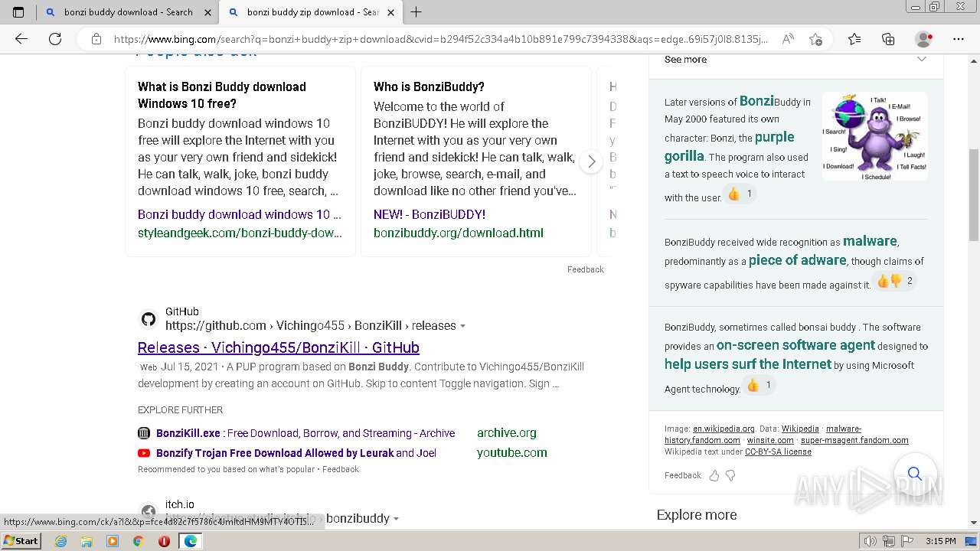Screen dimensions: 980x551
Task: Open the Collections icon in toolbar
Action: click(x=888, y=39)
